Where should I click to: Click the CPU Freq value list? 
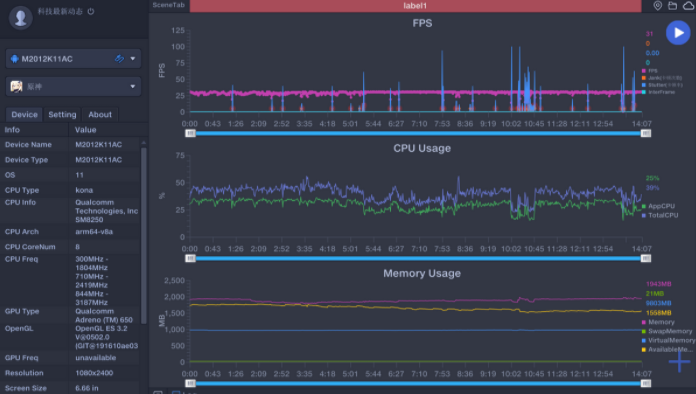click(91, 281)
